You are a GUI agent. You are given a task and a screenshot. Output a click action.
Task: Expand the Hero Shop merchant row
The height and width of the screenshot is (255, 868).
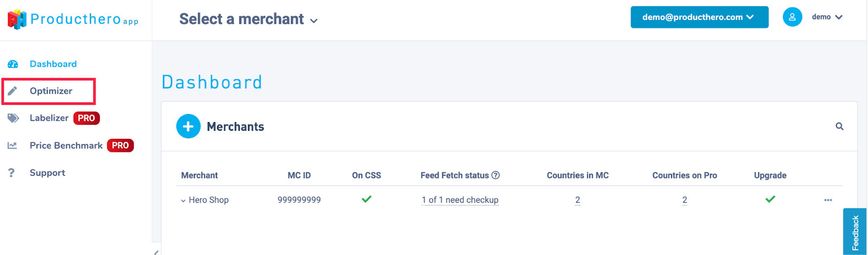coord(183,200)
